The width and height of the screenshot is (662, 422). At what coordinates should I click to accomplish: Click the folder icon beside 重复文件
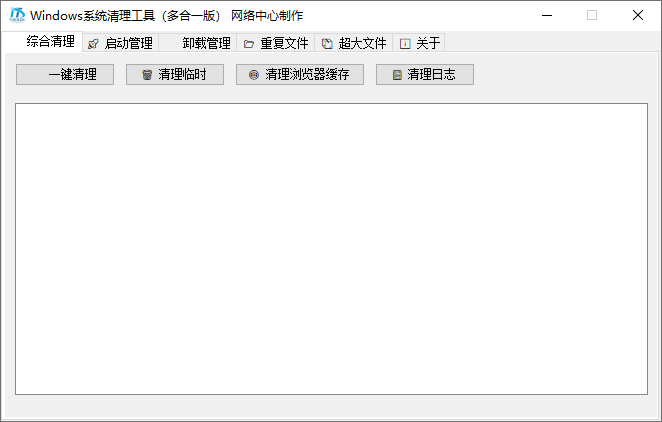[x=249, y=43]
